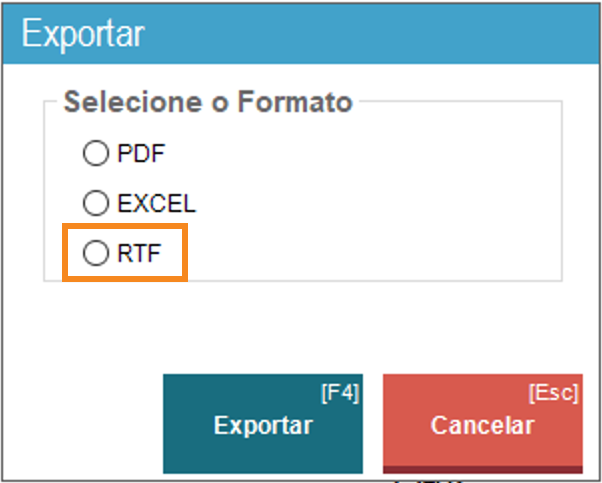Click empty space inside the format group box
Screen dimensions: 602x483
400,200
